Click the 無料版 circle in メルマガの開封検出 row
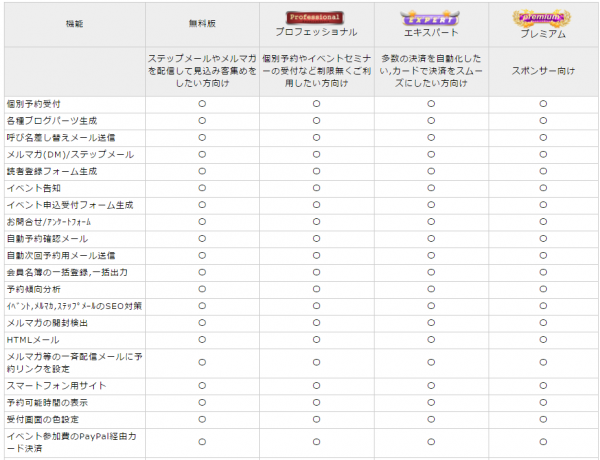Image resolution: width=600 pixels, height=460 pixels. click(202, 323)
